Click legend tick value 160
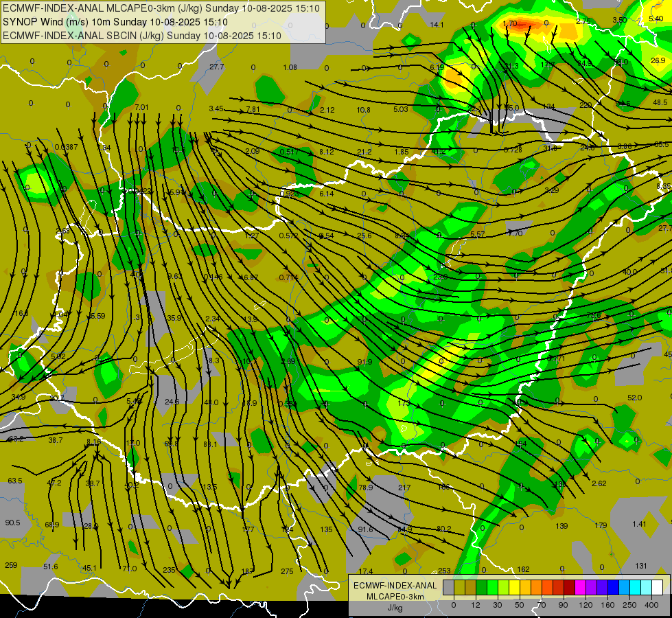This screenshot has width=672, height=618. pyautogui.click(x=607, y=605)
